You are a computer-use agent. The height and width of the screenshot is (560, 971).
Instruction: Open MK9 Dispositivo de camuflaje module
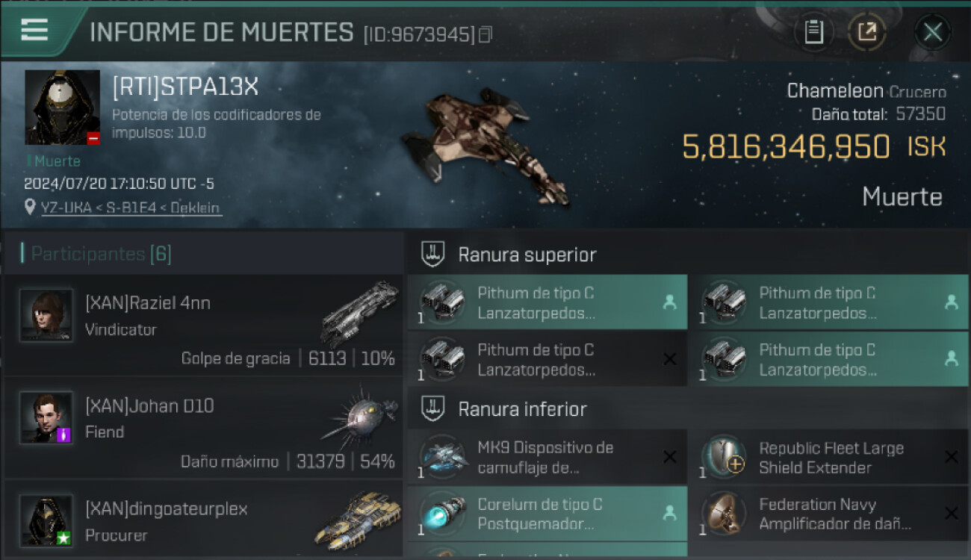tap(547, 457)
